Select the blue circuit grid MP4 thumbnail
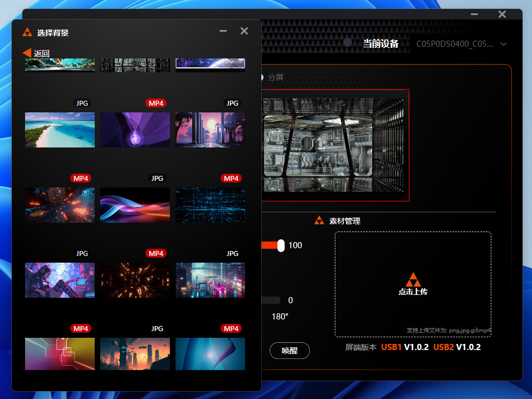 (211, 205)
